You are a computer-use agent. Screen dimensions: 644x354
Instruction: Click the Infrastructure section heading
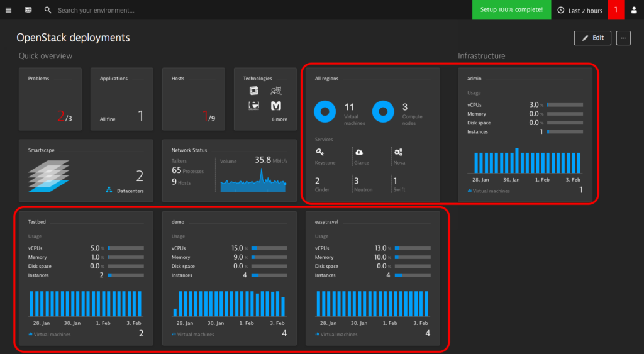tap(481, 56)
